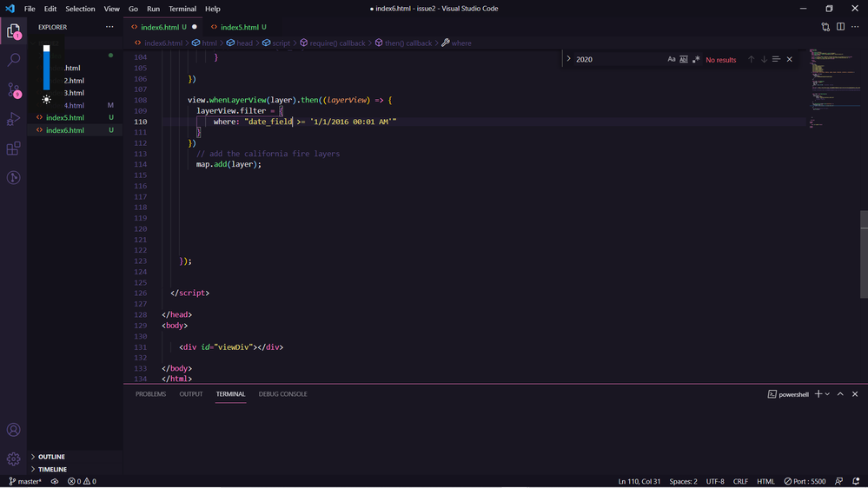Click the require() callback breadcrumb
This screenshot has height=488, width=868.
pos(333,43)
